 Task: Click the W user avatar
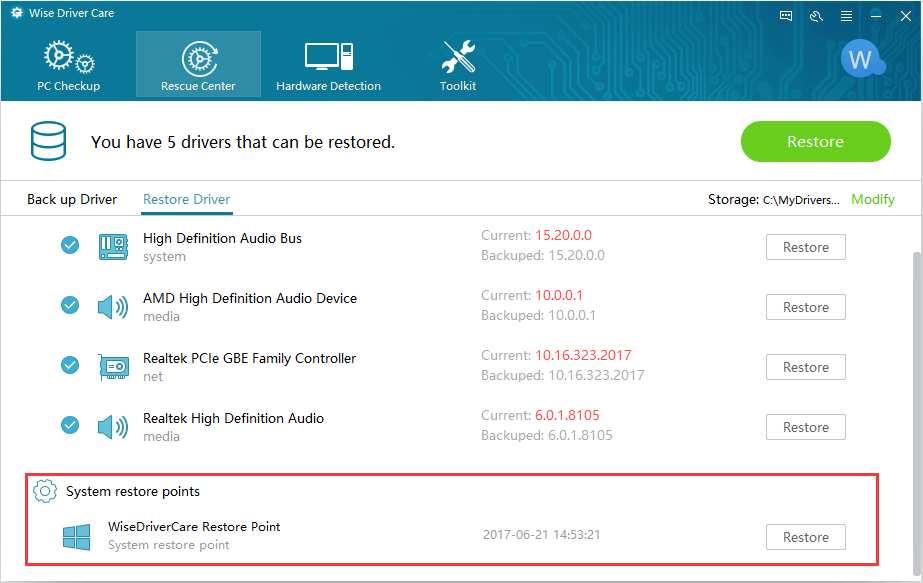(x=862, y=59)
